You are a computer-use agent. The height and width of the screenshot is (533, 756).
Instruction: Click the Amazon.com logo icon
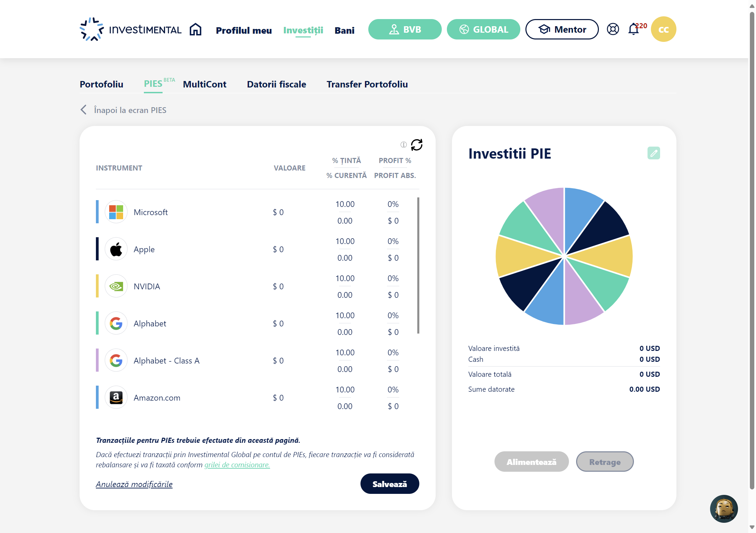click(x=116, y=398)
